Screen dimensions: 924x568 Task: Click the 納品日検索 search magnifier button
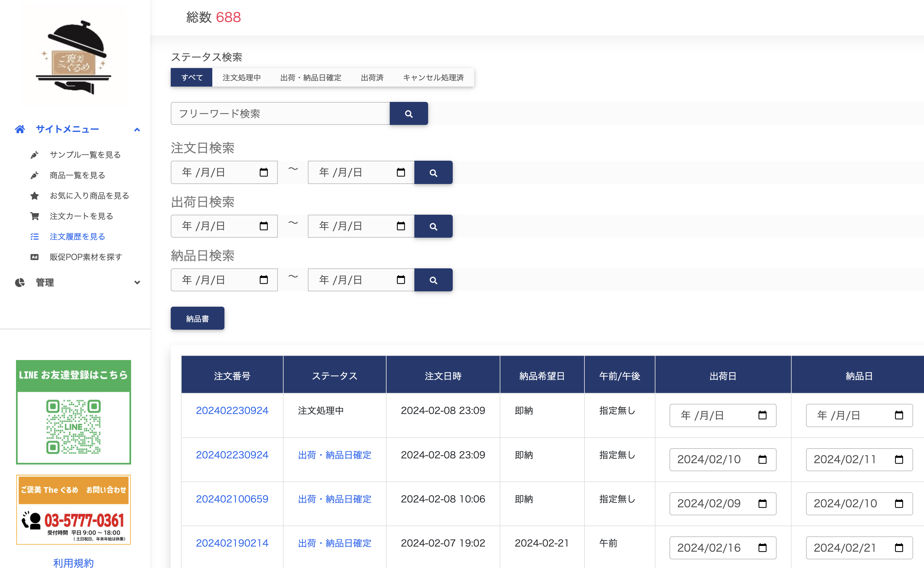point(433,280)
